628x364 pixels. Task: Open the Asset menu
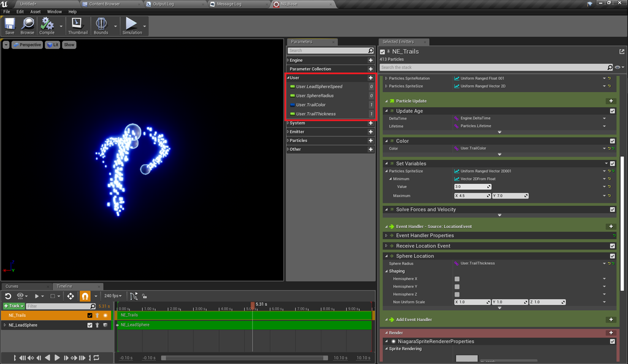coord(35,12)
